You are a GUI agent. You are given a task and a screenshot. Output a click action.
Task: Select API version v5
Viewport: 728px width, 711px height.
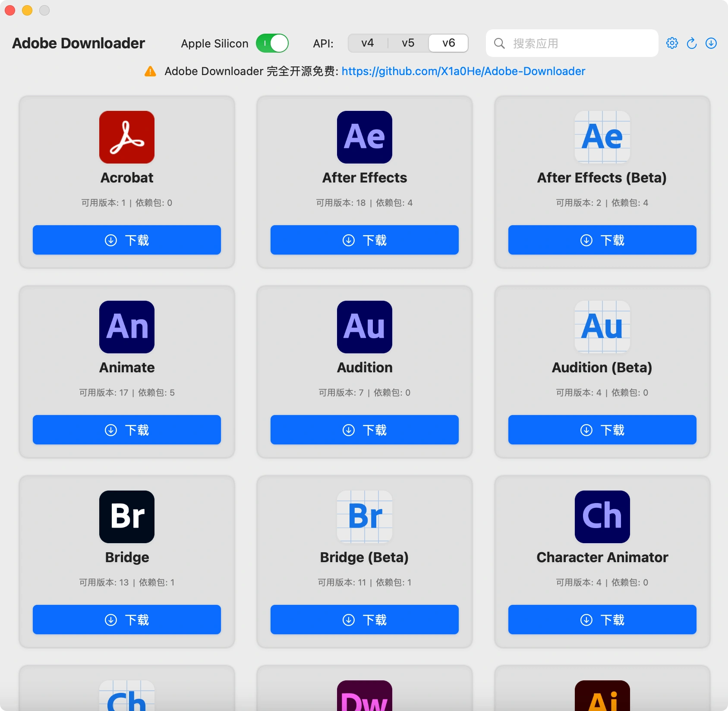[x=408, y=43]
